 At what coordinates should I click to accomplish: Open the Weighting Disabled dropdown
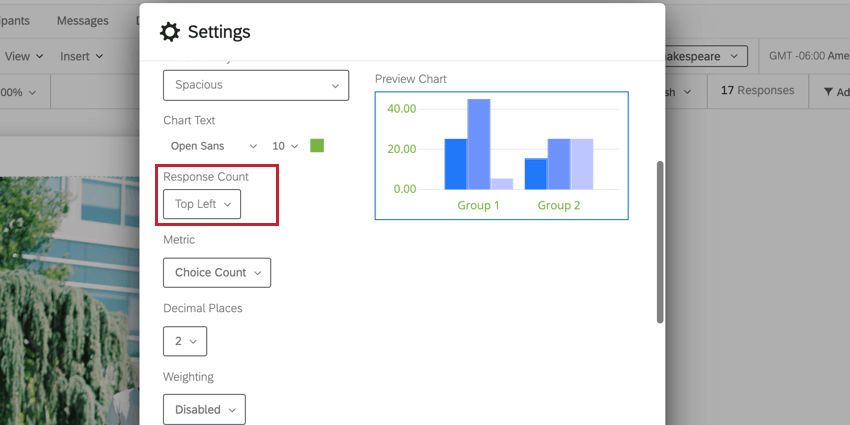[204, 409]
